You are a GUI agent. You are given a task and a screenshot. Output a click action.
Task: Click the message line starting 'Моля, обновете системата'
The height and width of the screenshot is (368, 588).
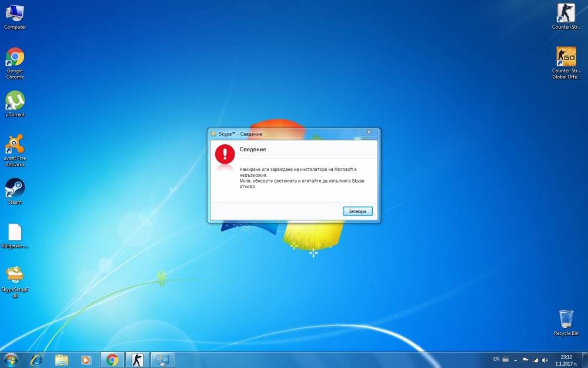coord(302,181)
